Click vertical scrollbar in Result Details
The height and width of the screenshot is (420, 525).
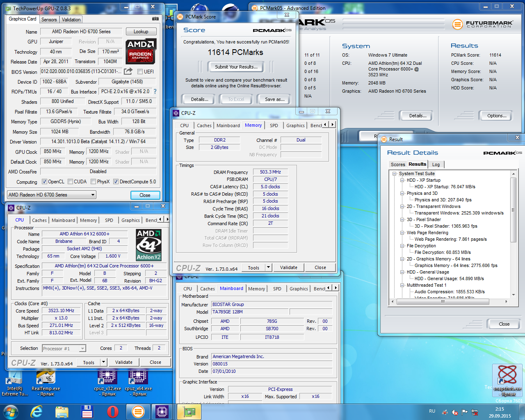tap(513, 234)
